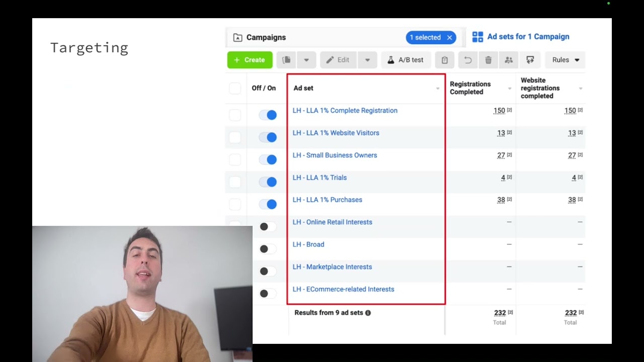
Task: Turn on the LH - Broad toggle
Action: pyautogui.click(x=268, y=249)
